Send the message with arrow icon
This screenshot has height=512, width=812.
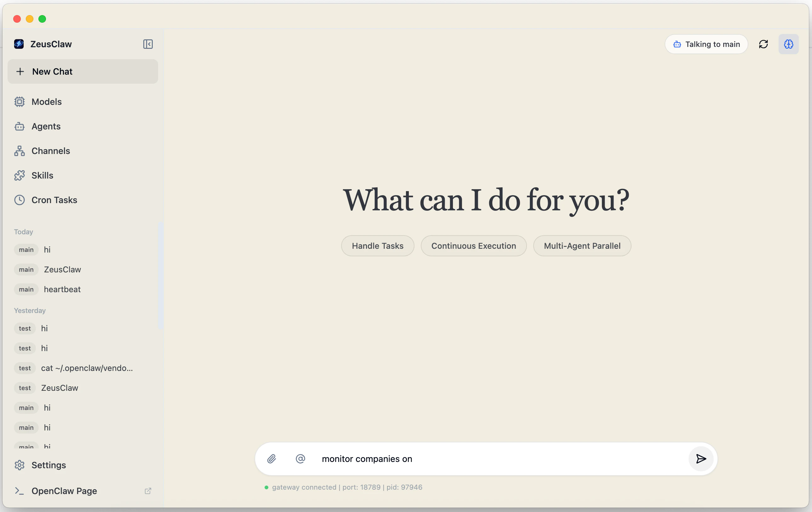701,459
